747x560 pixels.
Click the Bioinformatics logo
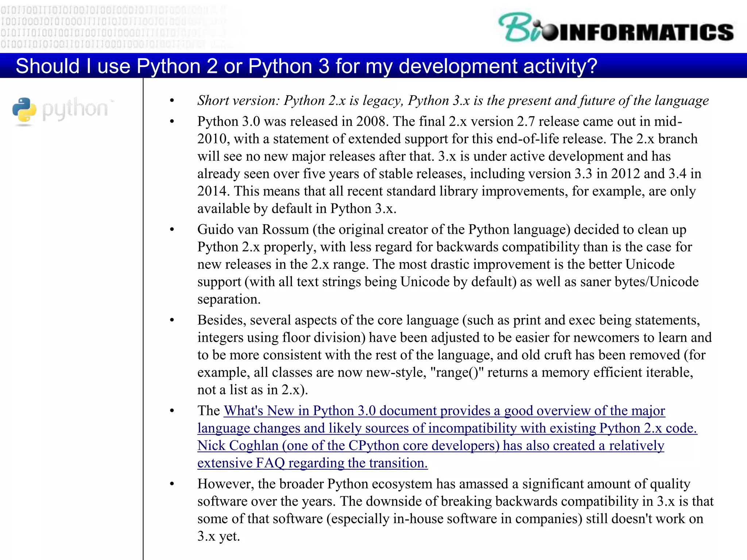pyautogui.click(x=616, y=28)
